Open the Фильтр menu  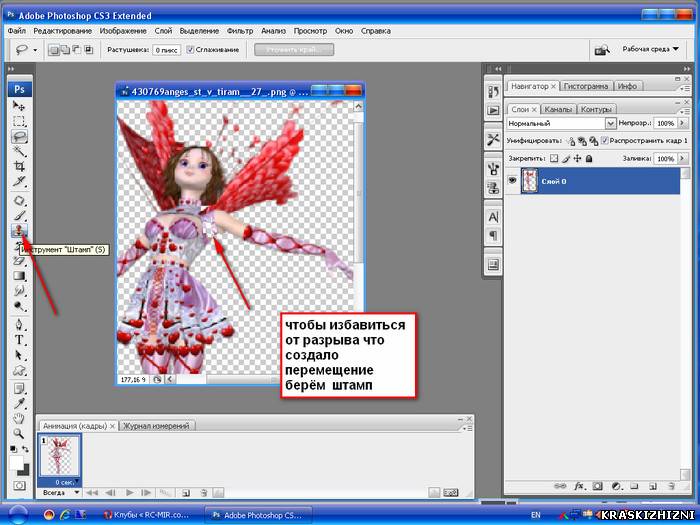point(240,31)
